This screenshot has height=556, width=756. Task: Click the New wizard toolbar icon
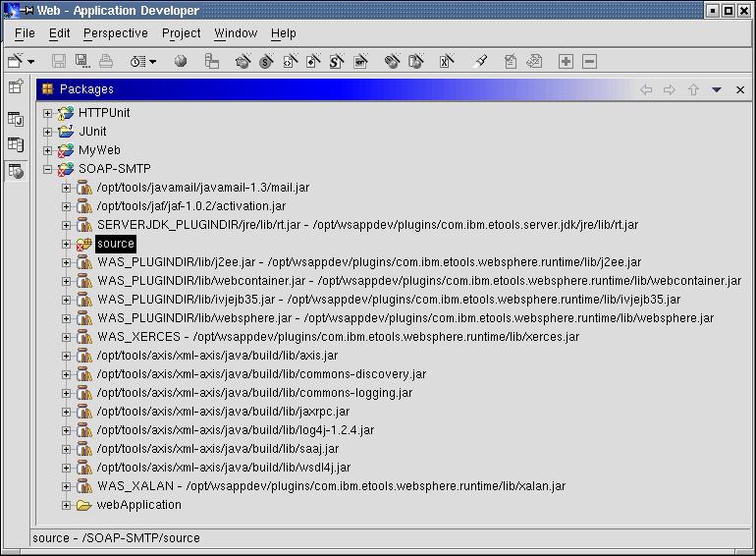tap(16, 61)
